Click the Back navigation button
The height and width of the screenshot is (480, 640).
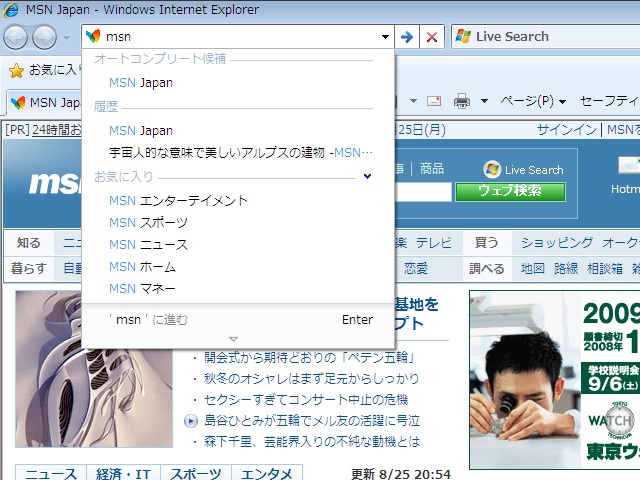click(x=16, y=37)
